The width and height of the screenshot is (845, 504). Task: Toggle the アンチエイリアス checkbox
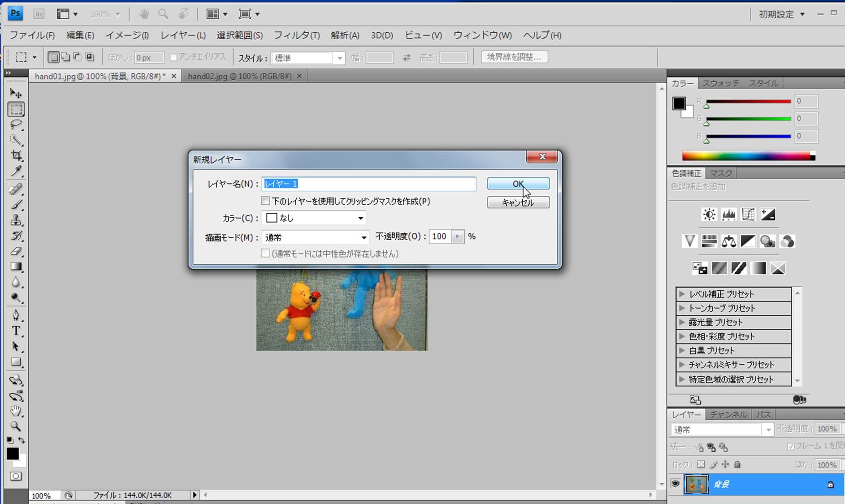tap(174, 57)
